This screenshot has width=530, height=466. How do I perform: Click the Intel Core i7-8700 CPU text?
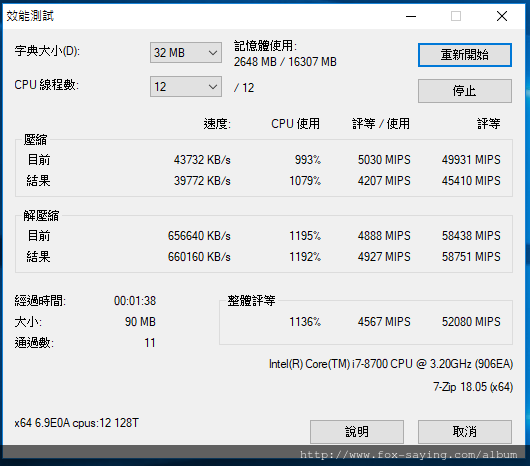tap(391, 364)
